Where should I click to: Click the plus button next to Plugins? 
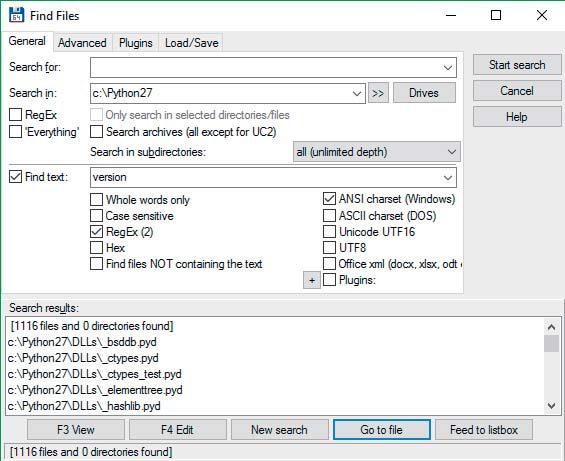(x=312, y=280)
